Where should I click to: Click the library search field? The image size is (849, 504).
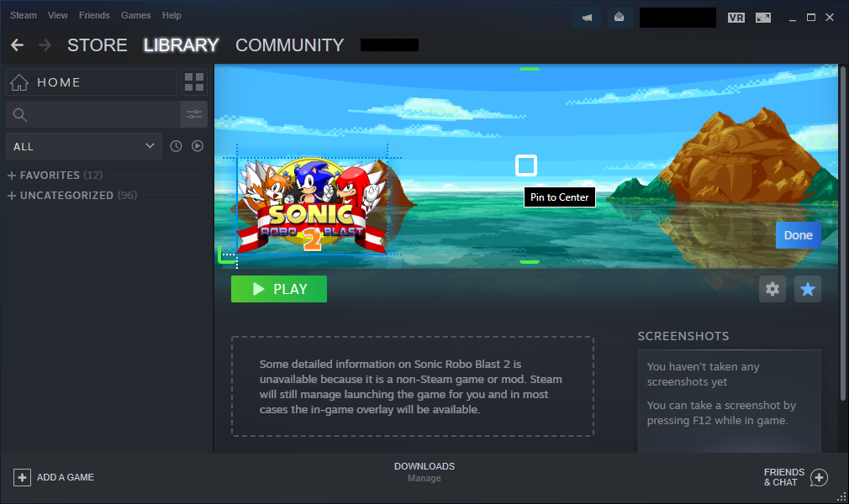(x=93, y=114)
